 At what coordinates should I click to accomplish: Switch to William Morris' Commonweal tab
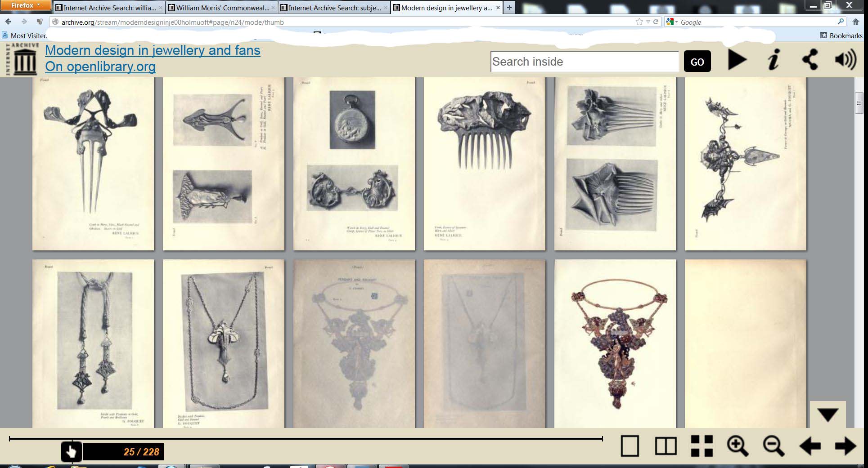tap(221, 8)
